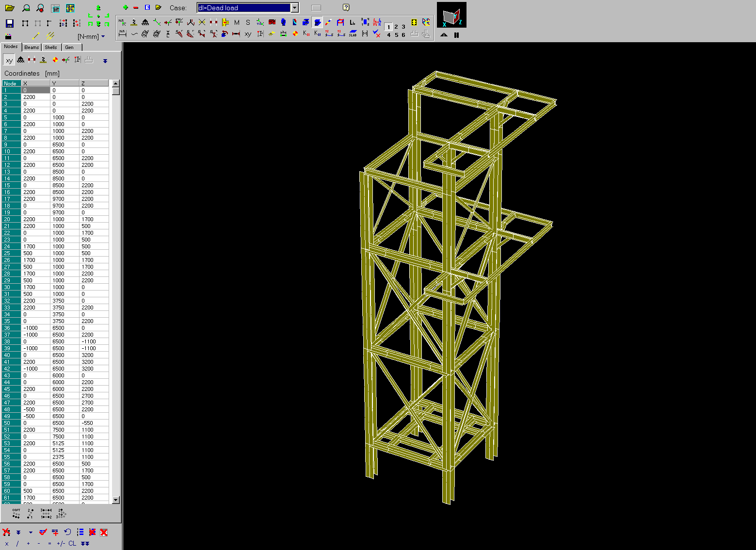Click the undo arrow icon below the table
The height and width of the screenshot is (550, 756).
(x=67, y=532)
